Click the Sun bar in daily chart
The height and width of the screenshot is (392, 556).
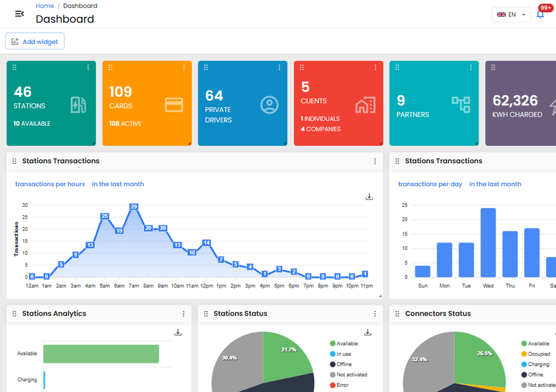pos(423,271)
